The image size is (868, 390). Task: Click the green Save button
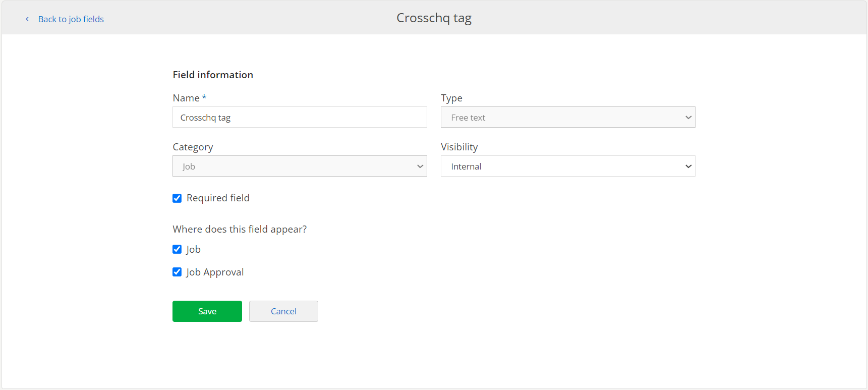point(207,311)
